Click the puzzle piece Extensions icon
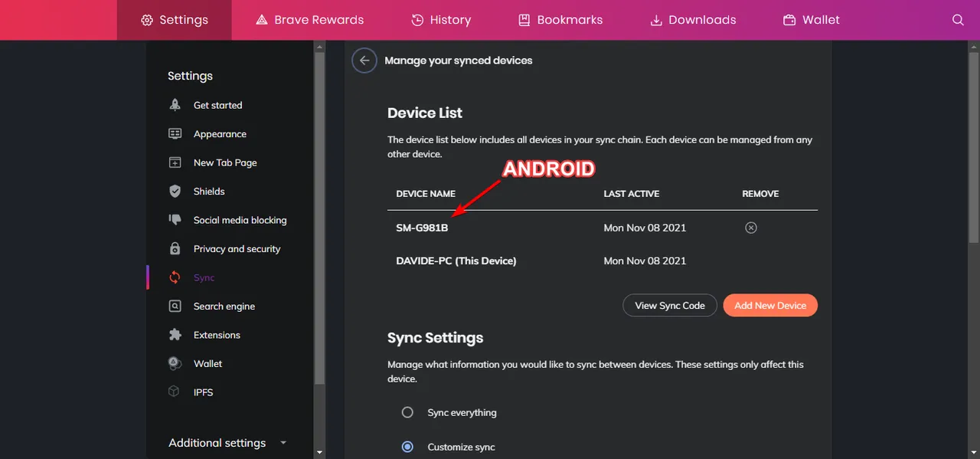This screenshot has height=459, width=980. pos(175,335)
